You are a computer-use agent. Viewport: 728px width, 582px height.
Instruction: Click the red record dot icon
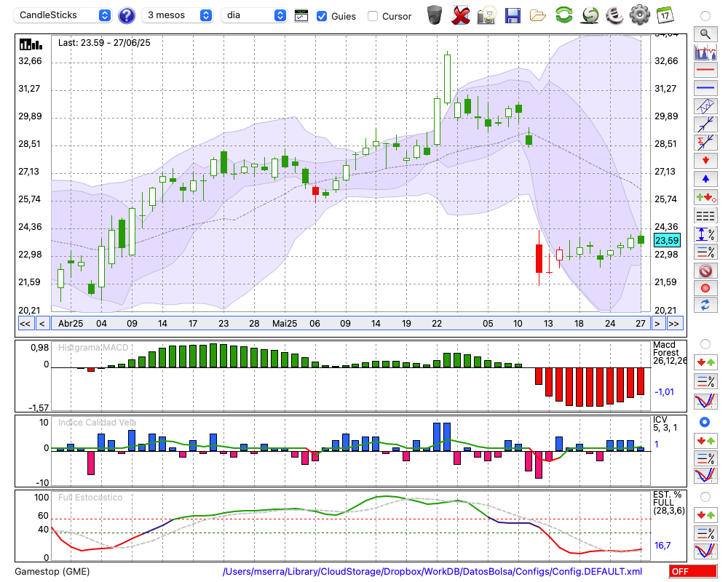(x=705, y=288)
